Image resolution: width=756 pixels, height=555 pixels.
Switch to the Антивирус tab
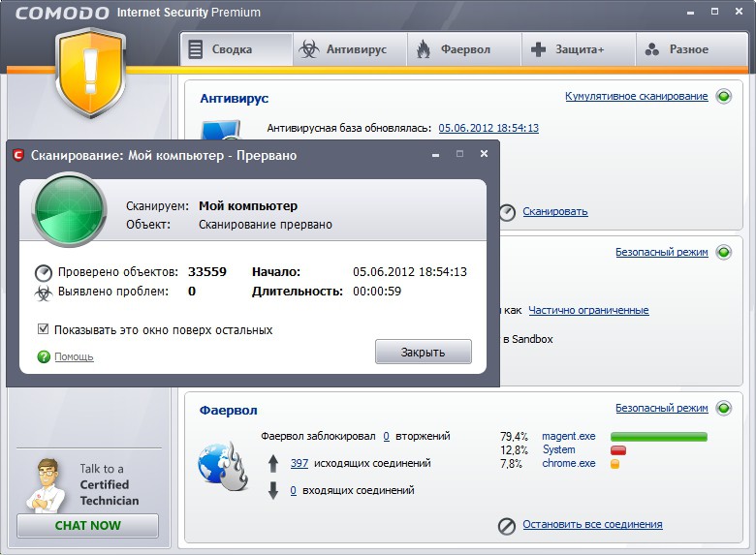pos(349,49)
